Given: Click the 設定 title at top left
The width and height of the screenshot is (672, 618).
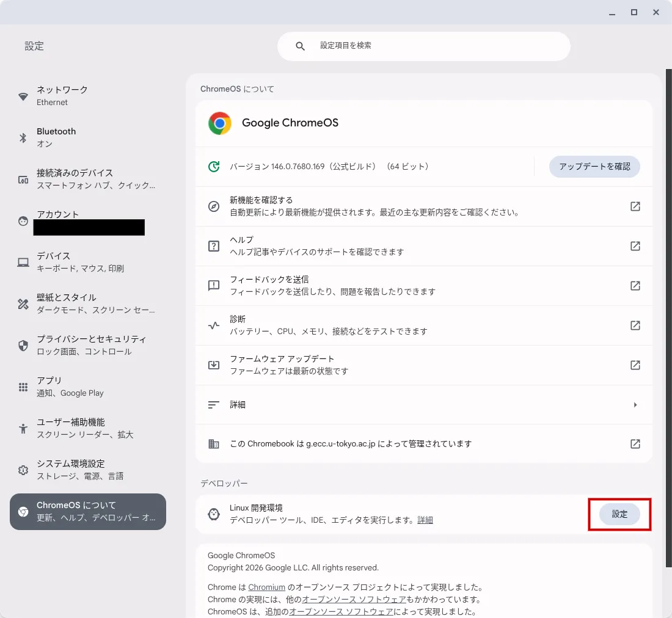Looking at the screenshot, I should (x=34, y=46).
